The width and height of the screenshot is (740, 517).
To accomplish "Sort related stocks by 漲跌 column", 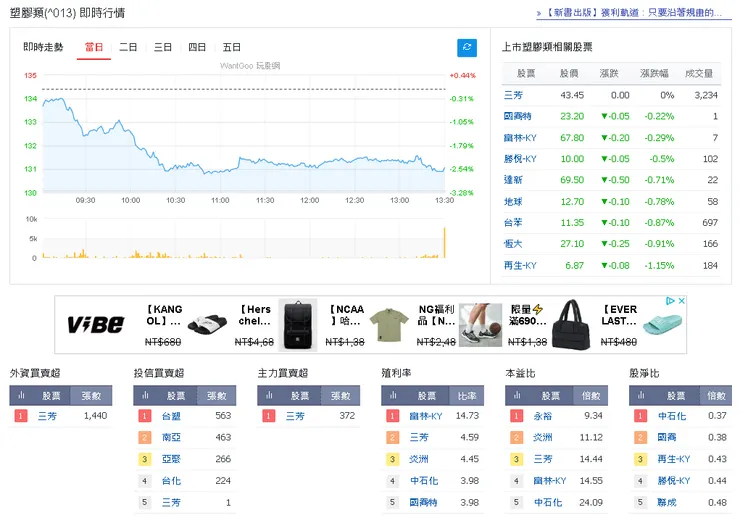I will click(609, 73).
